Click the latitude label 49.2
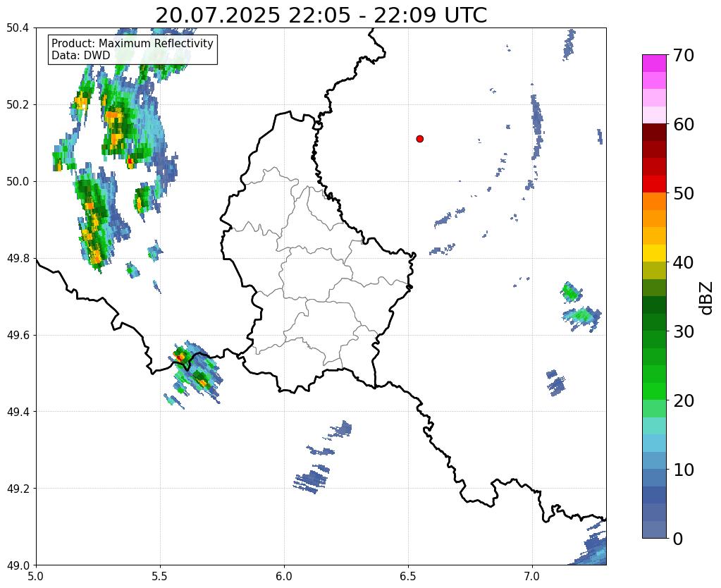This screenshot has width=721, height=588. coord(18,489)
